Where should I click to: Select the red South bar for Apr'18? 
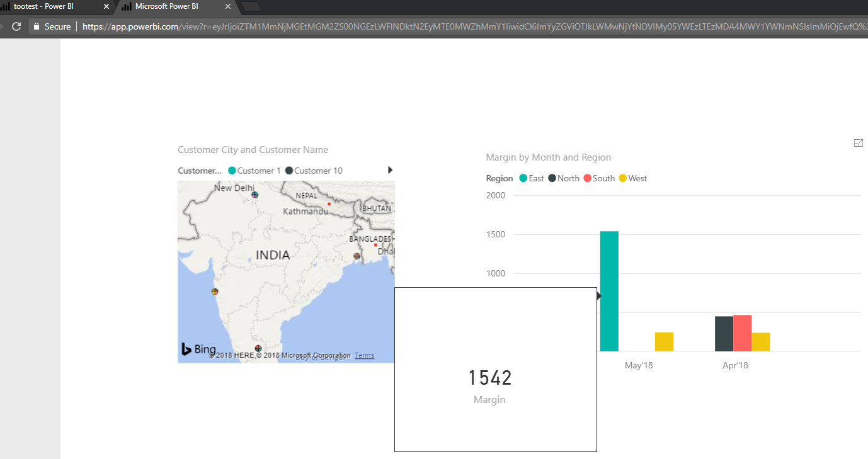click(x=742, y=333)
